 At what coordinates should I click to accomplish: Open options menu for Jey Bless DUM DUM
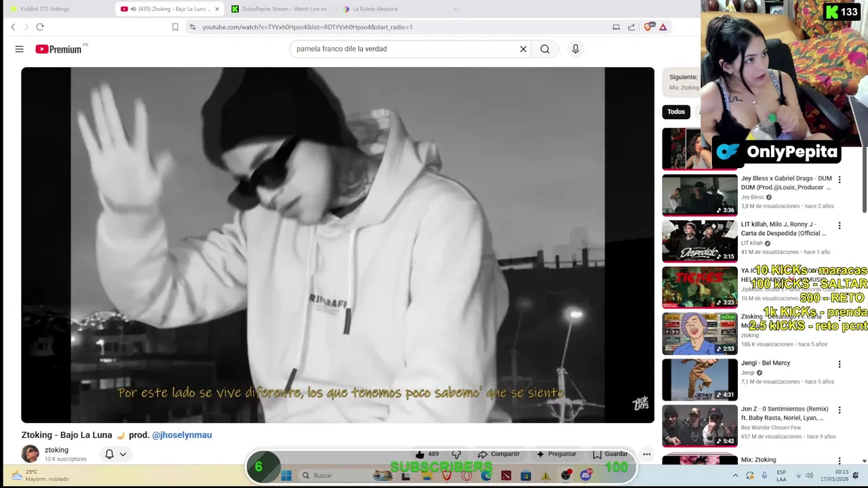point(840,180)
